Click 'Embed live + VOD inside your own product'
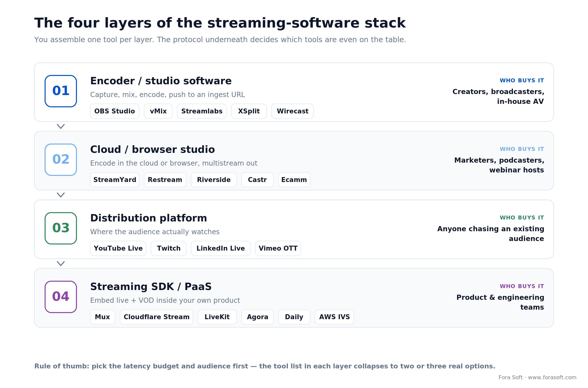588x388 pixels. click(x=165, y=300)
